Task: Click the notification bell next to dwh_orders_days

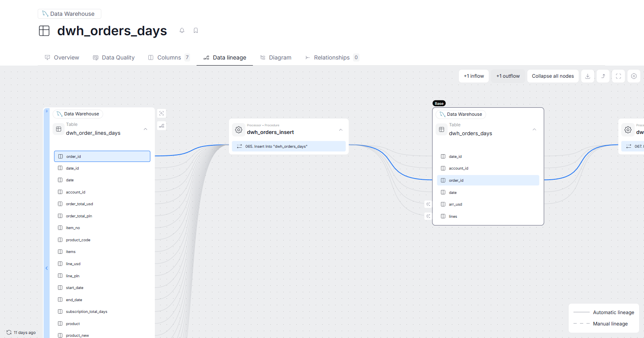Action: click(182, 30)
